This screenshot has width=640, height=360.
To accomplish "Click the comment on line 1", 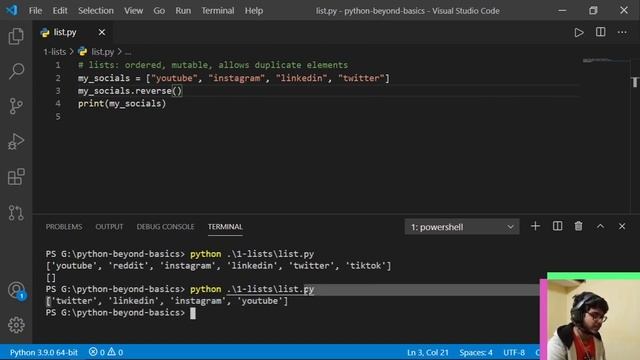I will pos(213,65).
